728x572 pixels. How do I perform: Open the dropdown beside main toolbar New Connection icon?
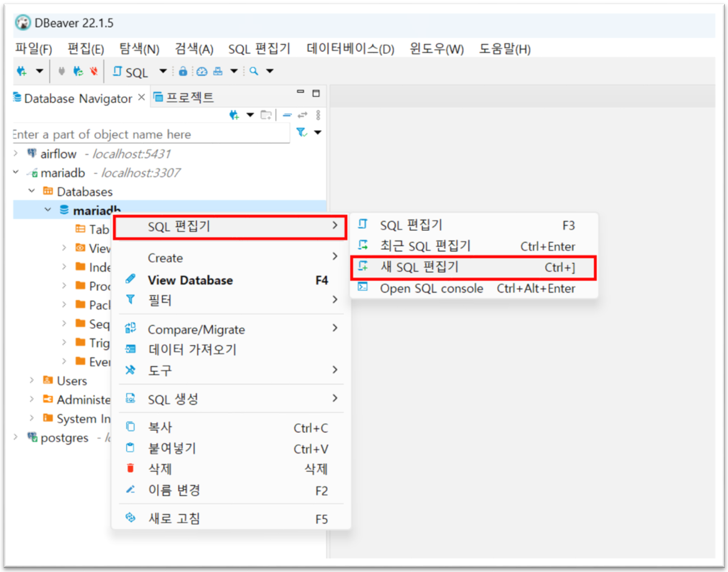(x=40, y=71)
